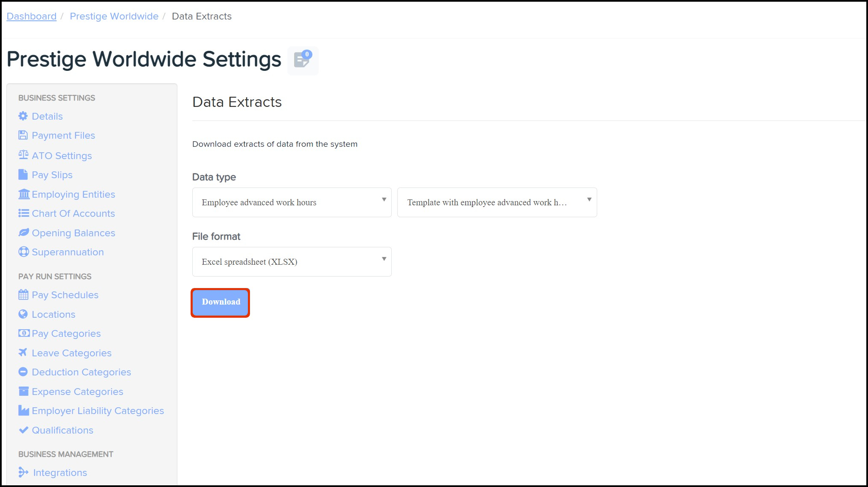Go to Pay Categories settings
Screen dimensions: 868x487
[66, 333]
